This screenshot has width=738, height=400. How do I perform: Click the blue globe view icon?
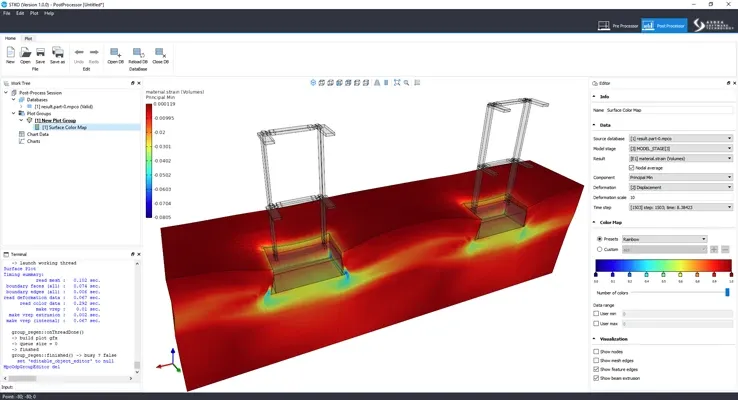pos(313,83)
